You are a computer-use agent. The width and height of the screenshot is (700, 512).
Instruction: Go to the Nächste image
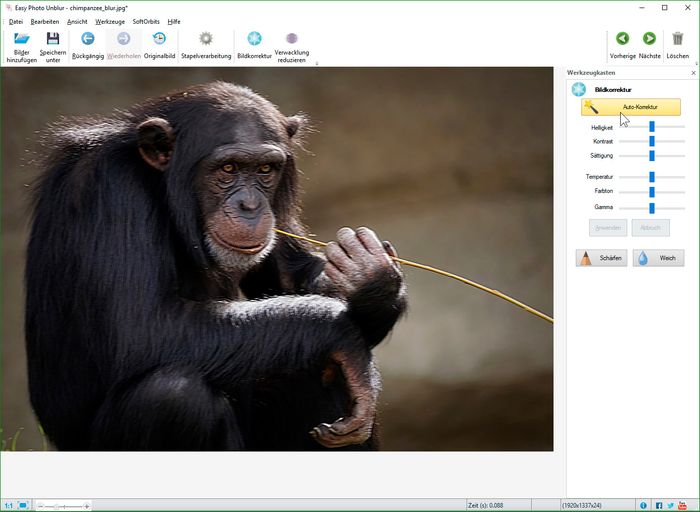tap(649, 39)
